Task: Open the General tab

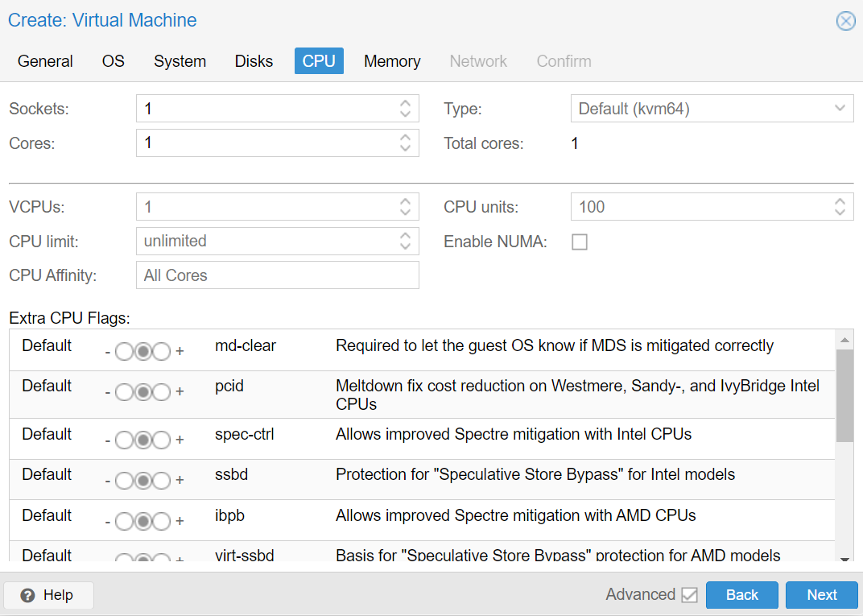Action: coord(45,61)
